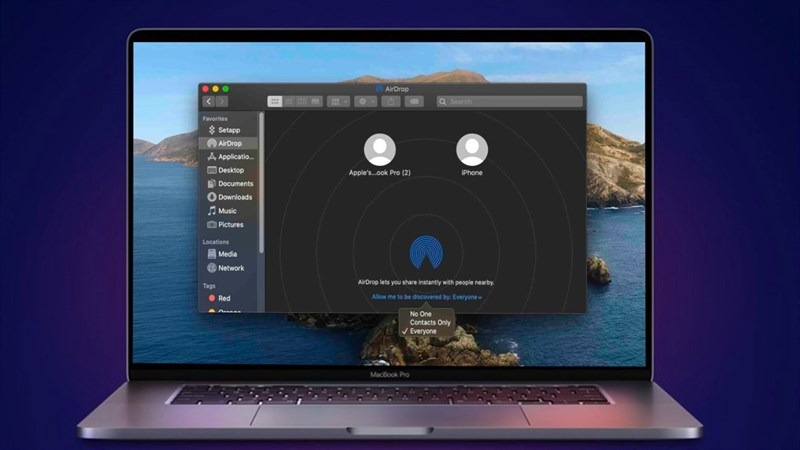Click the Favorites section header

coord(215,118)
